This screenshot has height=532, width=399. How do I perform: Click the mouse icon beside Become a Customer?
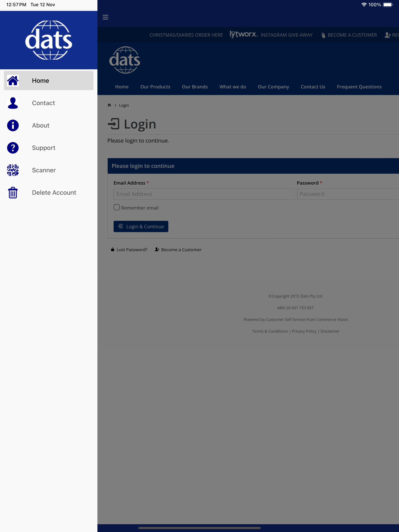(323, 35)
